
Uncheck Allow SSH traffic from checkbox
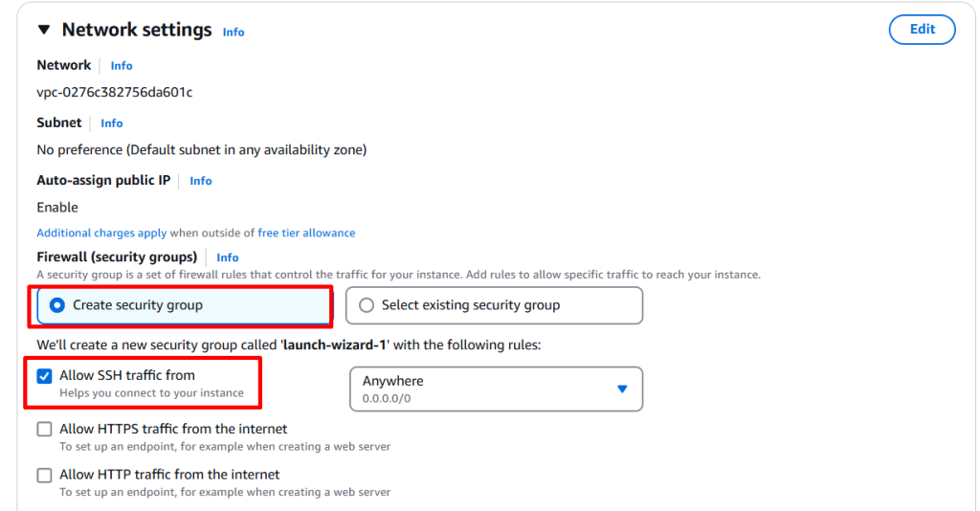[44, 376]
